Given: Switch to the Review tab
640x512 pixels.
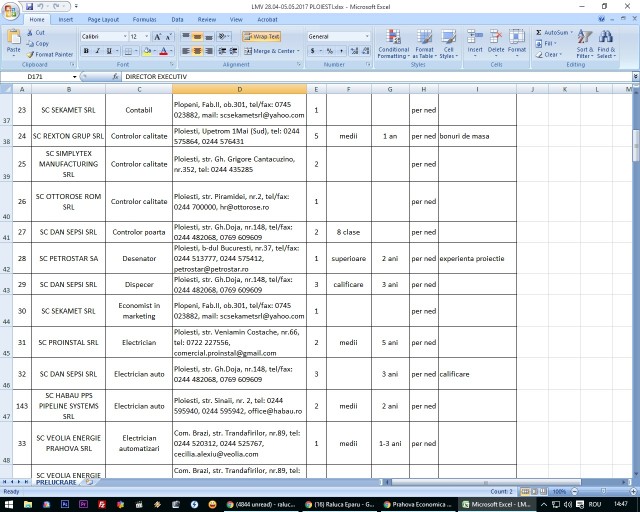Looking at the screenshot, I should (x=207, y=19).
